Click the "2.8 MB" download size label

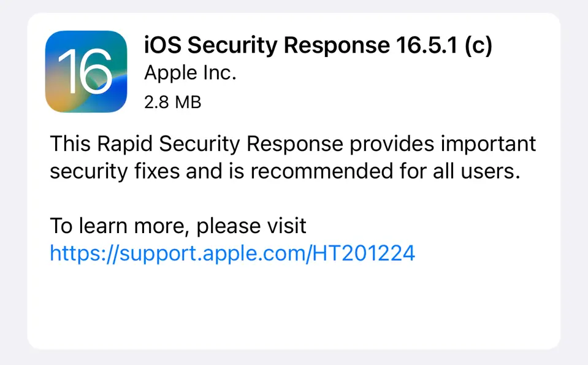tap(172, 101)
